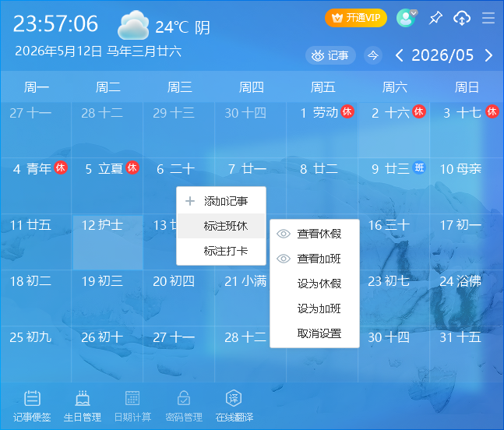Open the hamburger main menu
This screenshot has height=430, width=504.
488,18
